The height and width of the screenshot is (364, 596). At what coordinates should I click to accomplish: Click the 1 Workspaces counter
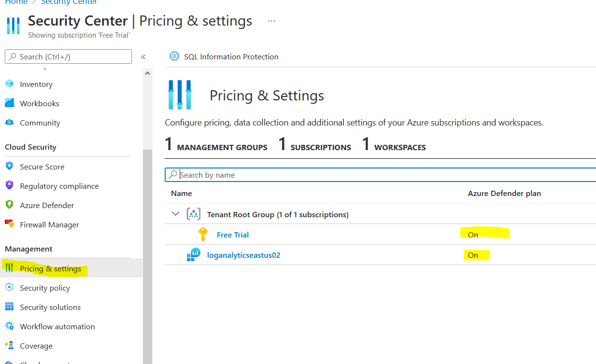click(394, 144)
